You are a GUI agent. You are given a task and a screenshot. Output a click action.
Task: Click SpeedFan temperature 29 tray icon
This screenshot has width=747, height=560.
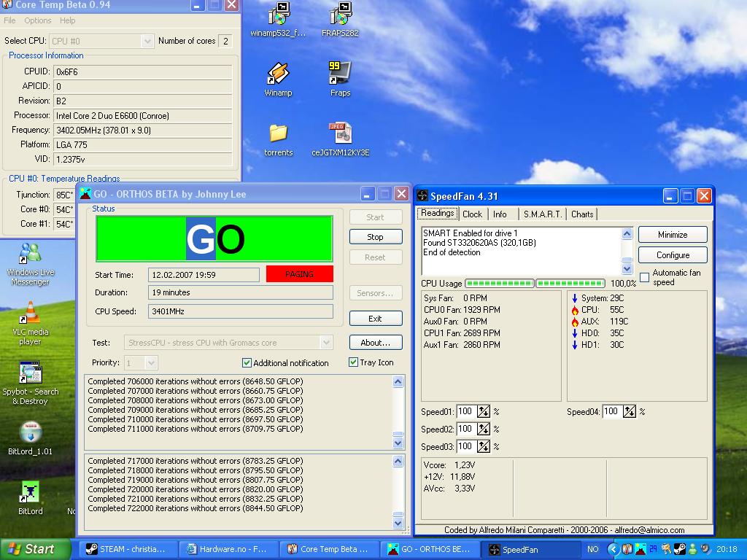click(653, 549)
